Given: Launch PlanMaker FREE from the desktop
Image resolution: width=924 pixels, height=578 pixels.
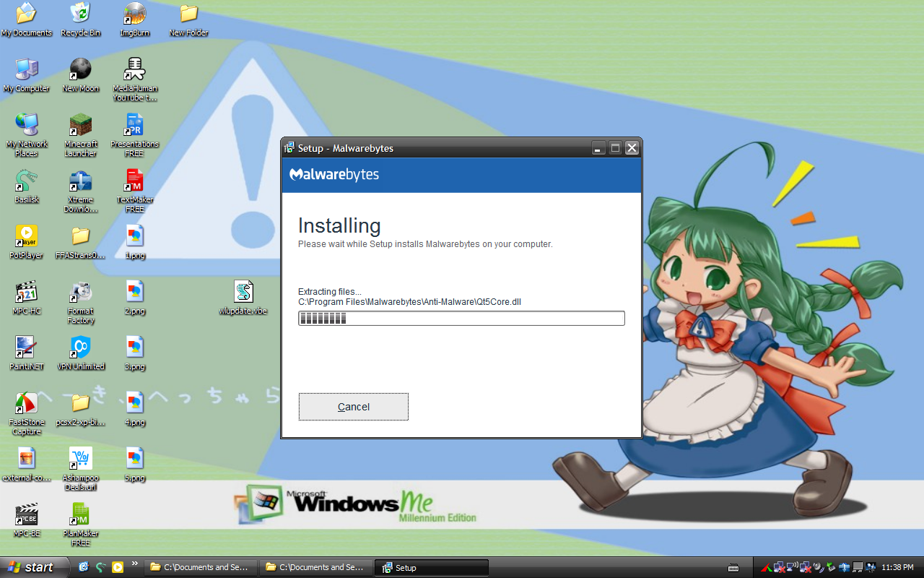Looking at the screenshot, I should (80, 514).
